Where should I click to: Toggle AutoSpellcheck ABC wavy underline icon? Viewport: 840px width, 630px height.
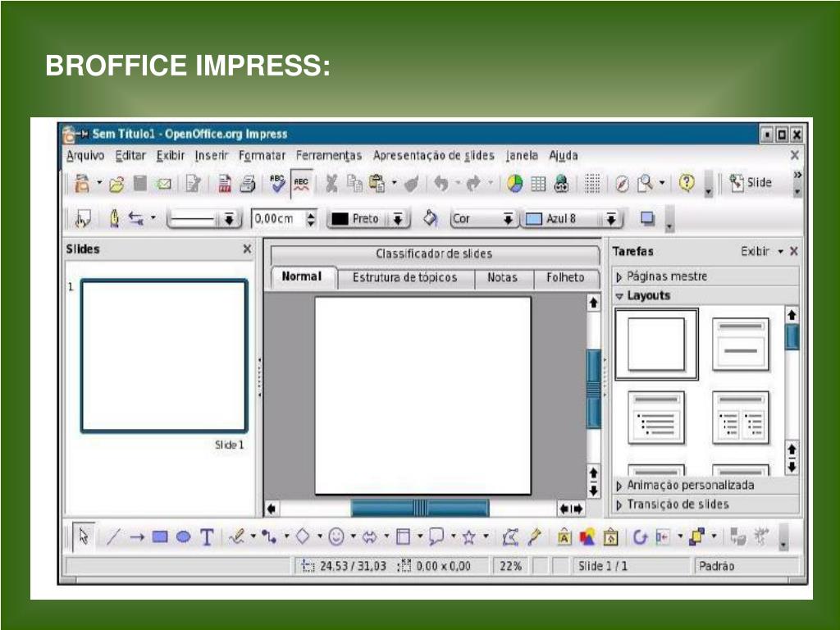[x=302, y=185]
